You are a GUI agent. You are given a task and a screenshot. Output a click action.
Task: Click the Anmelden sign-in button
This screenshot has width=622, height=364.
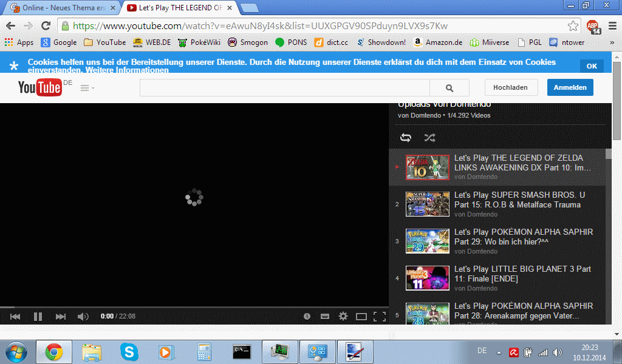pyautogui.click(x=570, y=87)
